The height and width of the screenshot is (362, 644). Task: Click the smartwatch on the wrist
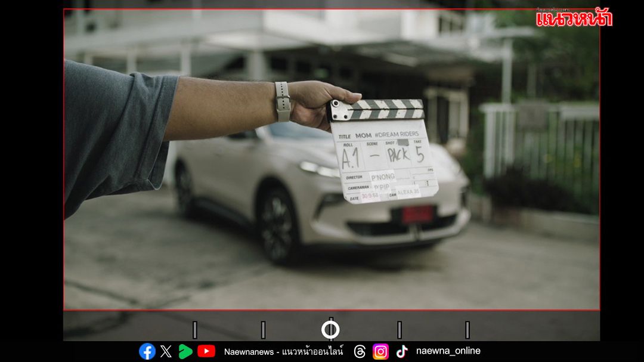(x=282, y=102)
